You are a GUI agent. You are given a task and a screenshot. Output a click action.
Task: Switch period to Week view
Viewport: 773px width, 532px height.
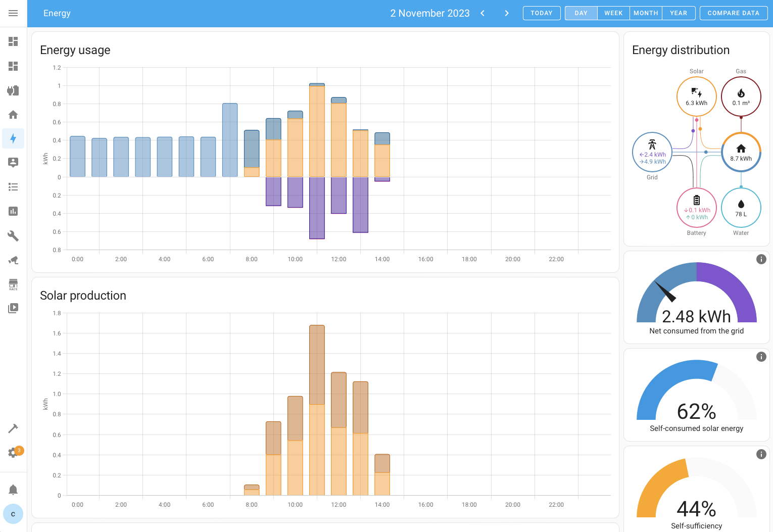(613, 13)
